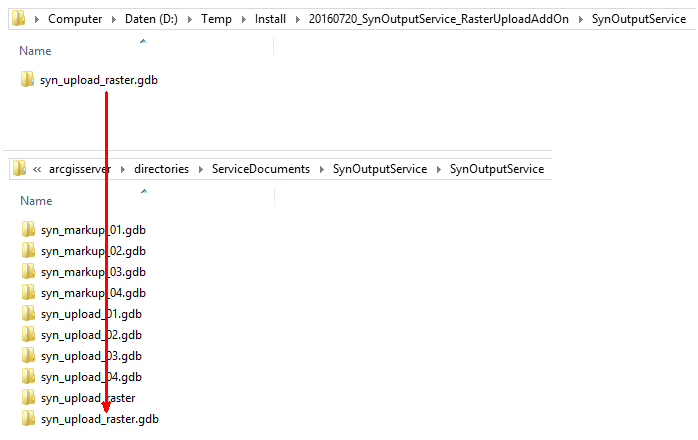This screenshot has width=698, height=440.
Task: Sort by Name column in top window
Action: pos(35,50)
